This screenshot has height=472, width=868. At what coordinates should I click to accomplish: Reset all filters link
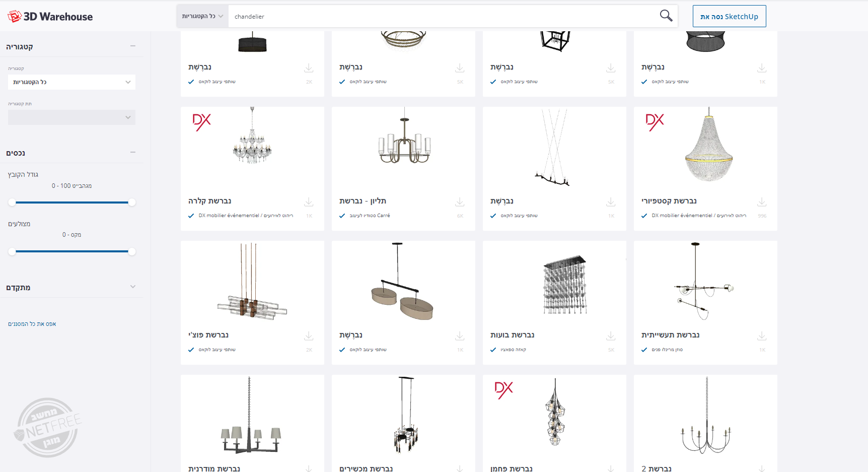coord(32,324)
